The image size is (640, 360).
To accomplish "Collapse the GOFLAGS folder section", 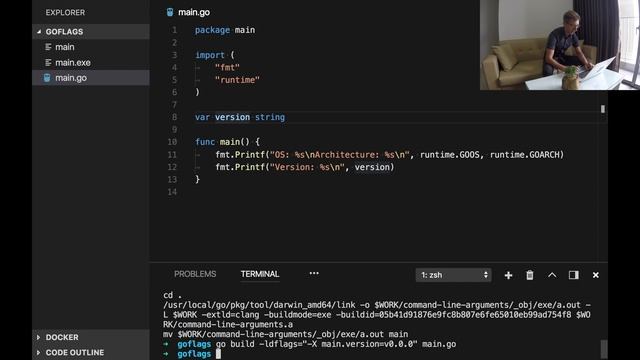I will click(91, 31).
